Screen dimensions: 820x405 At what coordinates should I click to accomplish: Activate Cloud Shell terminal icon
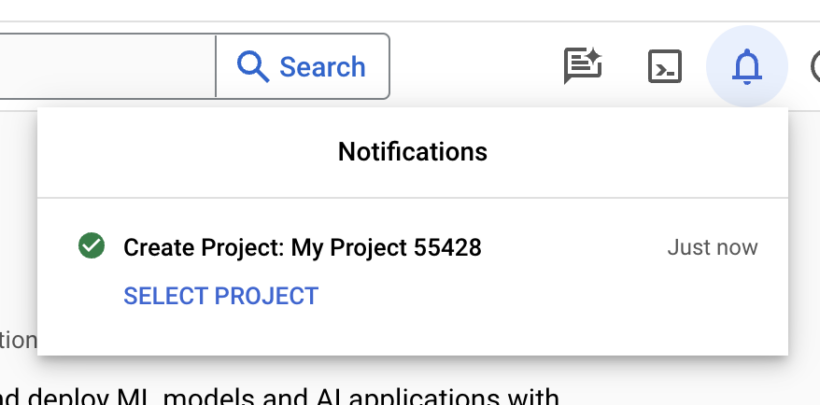665,67
